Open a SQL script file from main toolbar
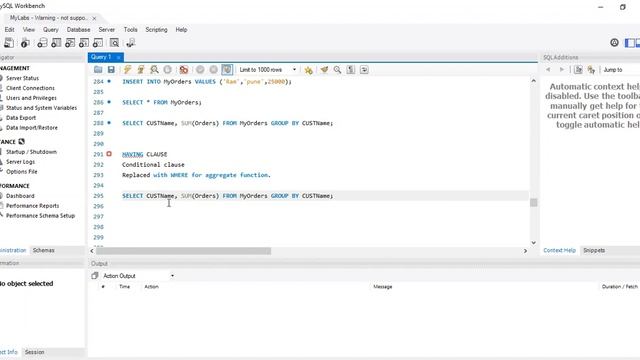 (9, 43)
